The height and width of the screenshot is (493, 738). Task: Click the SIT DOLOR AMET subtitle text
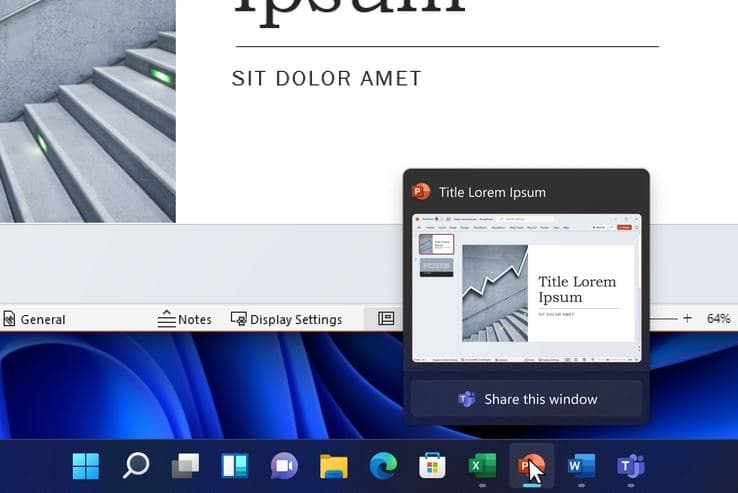click(327, 78)
